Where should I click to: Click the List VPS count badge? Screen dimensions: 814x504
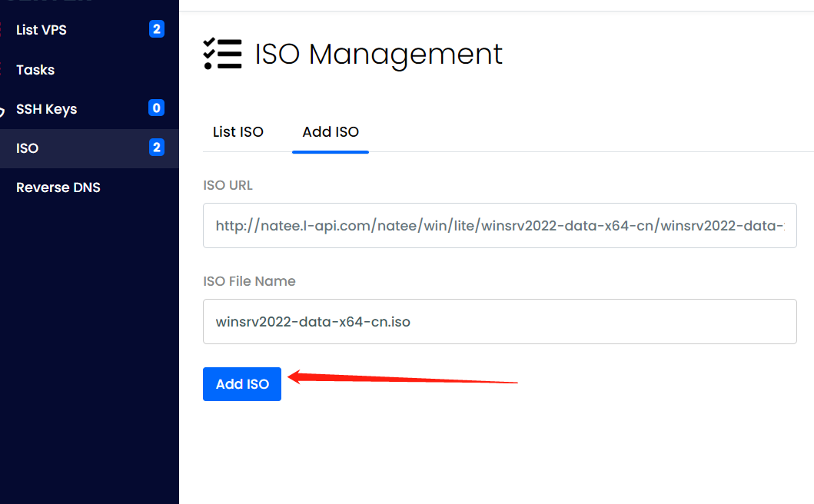157,30
